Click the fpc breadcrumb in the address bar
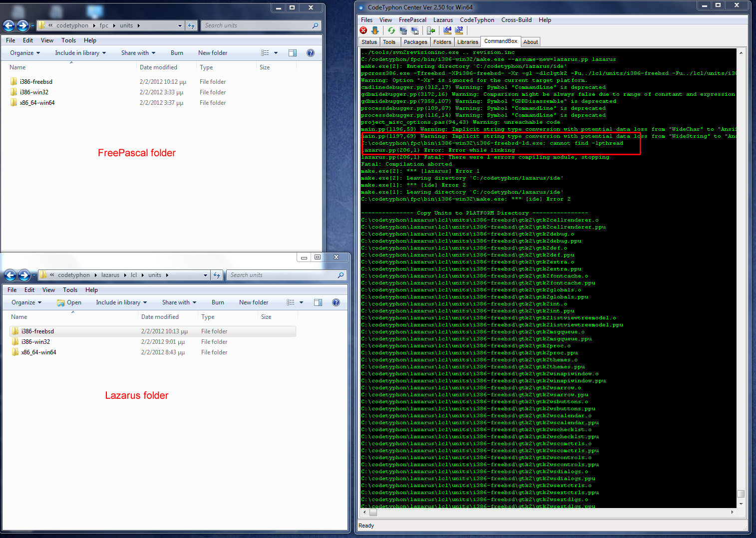 (x=104, y=25)
